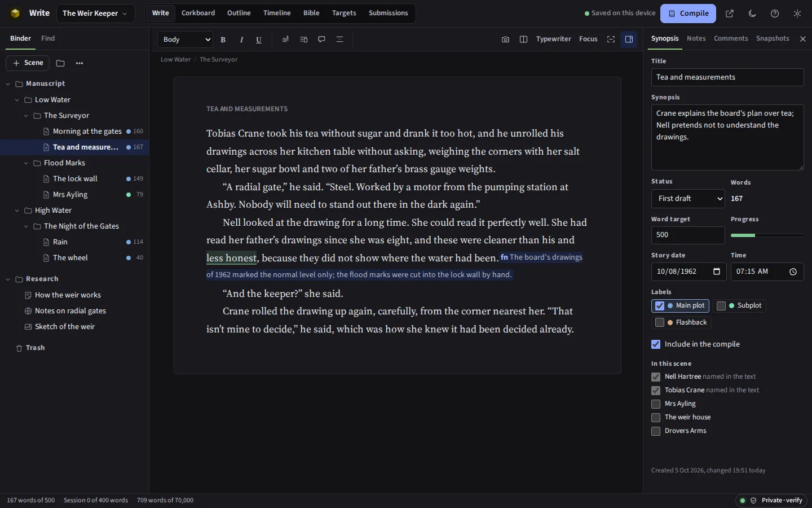This screenshot has height=508, width=812.
Task: Click the Low Water breadcrumb
Action: pyautogui.click(x=175, y=59)
